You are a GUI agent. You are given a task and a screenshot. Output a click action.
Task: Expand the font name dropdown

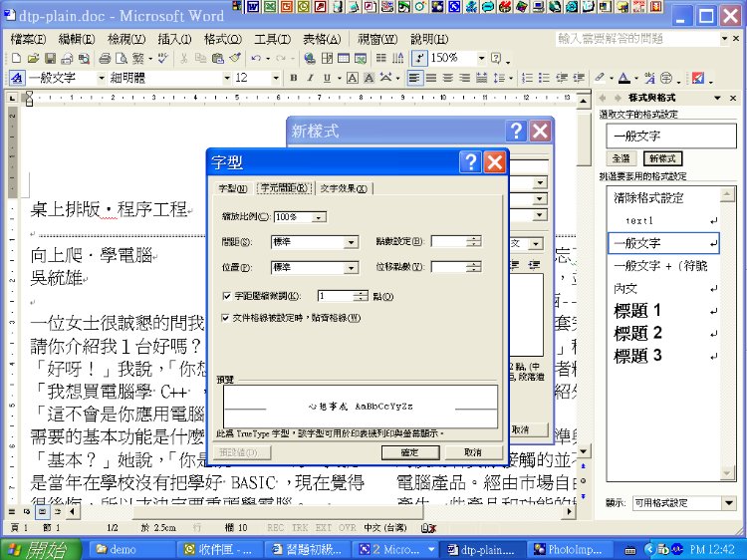click(x=227, y=78)
